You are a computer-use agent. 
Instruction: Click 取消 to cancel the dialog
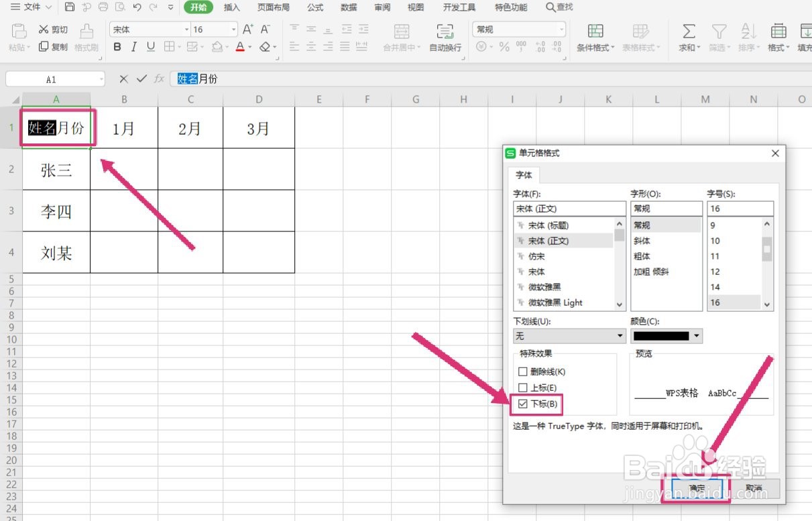(x=753, y=488)
